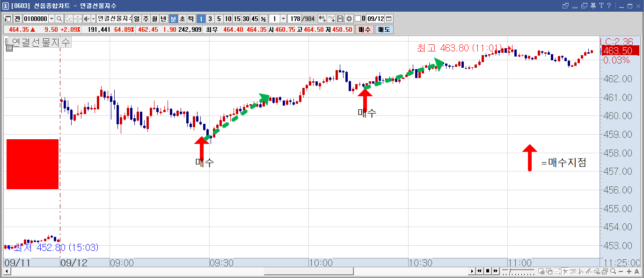Viewport: 644px width, 278px height.
Task: Click the line tool beside the crosshair icon
Action: click(573, 271)
